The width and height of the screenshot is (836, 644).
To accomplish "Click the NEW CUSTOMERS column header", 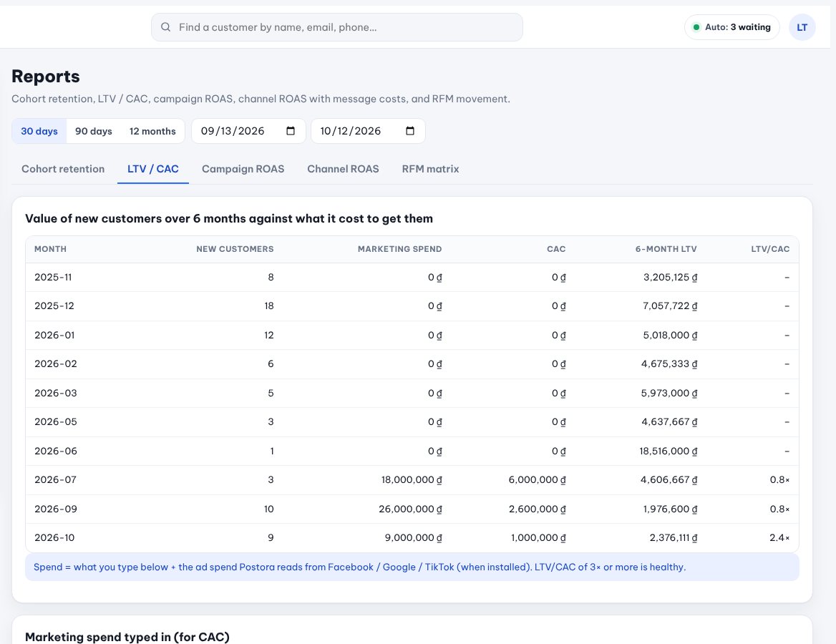I will 235,249.
